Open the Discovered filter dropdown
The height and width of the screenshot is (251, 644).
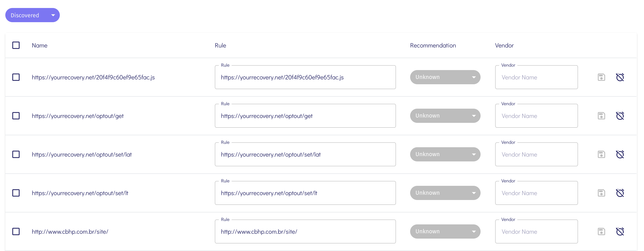tap(32, 15)
